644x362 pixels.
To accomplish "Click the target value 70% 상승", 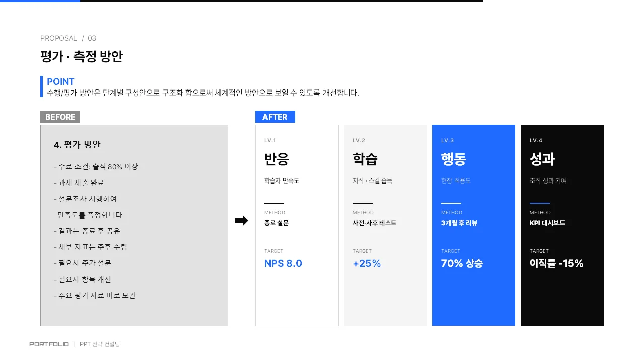I will coord(462,263).
